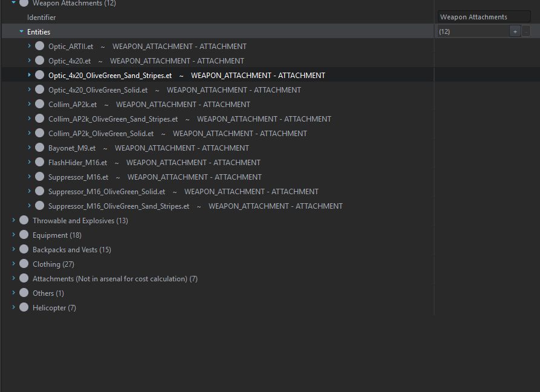Expand the Backpacks and Vests category
The width and height of the screenshot is (540, 392).
click(14, 249)
